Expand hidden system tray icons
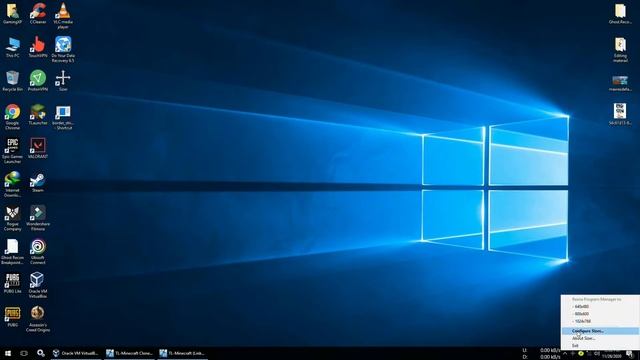Image resolution: width=640 pixels, height=360 pixels. pos(565,353)
